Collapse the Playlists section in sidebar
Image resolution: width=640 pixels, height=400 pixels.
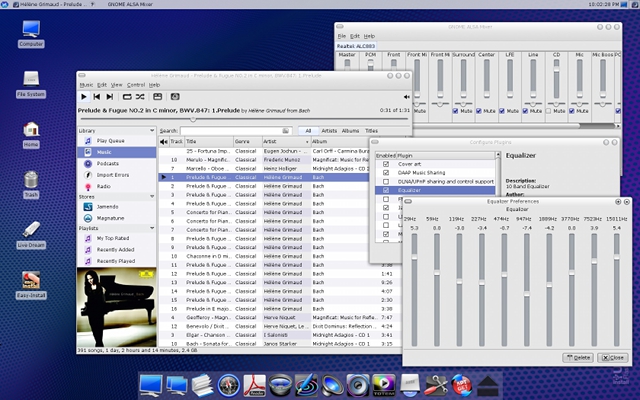click(x=152, y=228)
